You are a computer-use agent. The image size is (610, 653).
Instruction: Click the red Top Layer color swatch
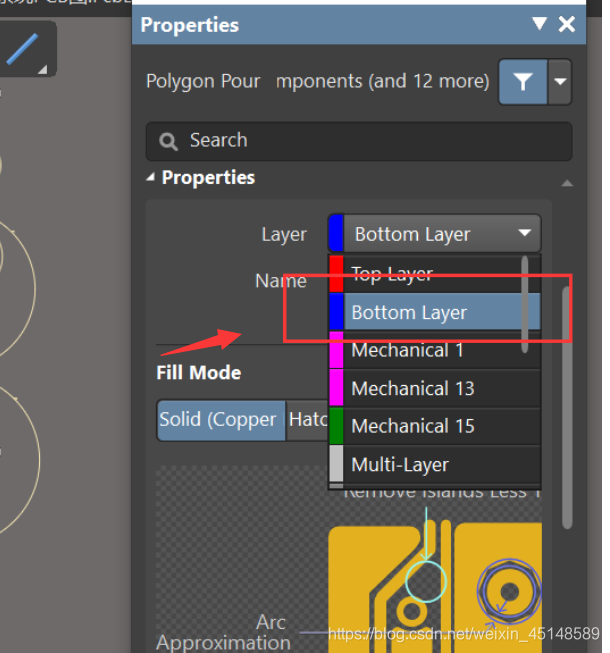click(336, 274)
